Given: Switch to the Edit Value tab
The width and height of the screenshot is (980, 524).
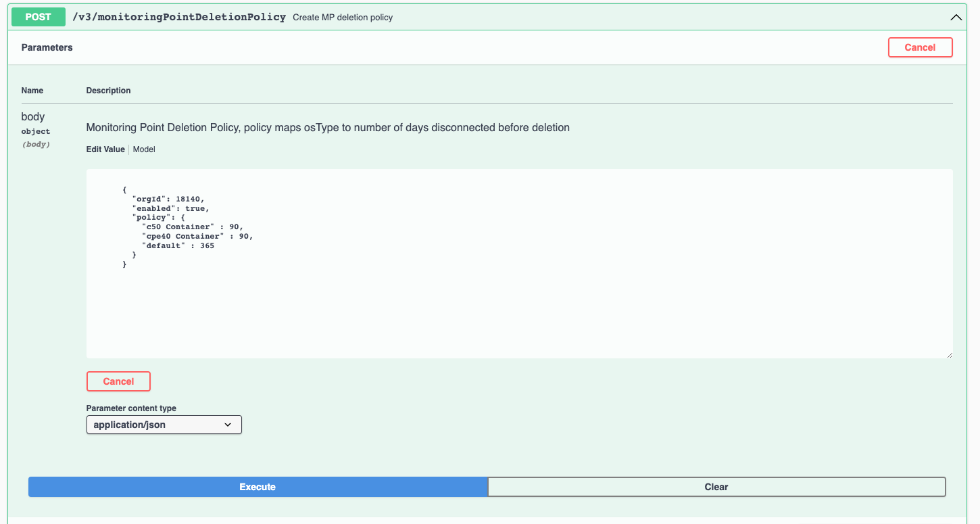Looking at the screenshot, I should pos(105,149).
